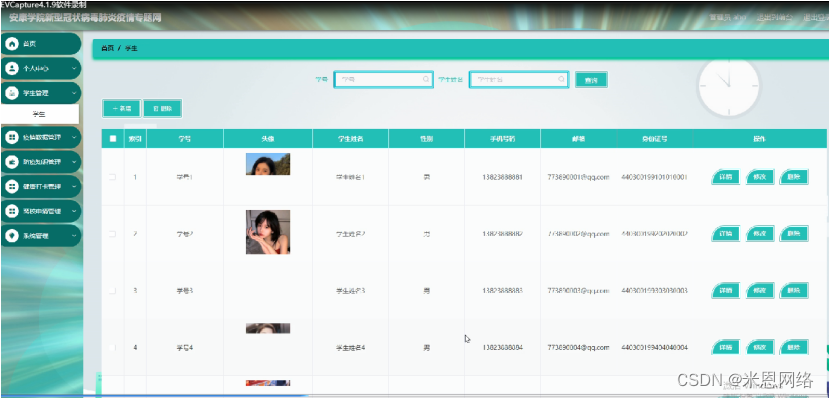Click the 离校申请管理 grid icon

pos(12,211)
